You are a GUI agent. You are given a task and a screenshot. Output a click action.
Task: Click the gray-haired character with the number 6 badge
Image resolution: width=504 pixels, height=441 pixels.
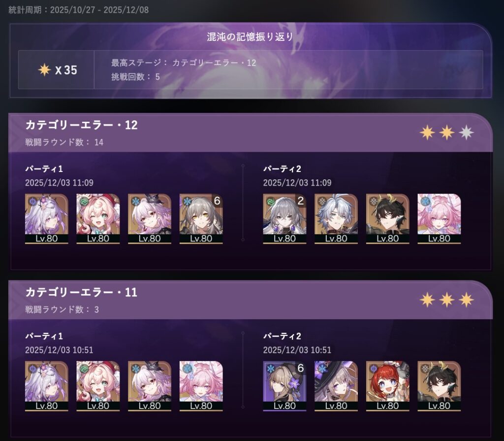coord(201,219)
